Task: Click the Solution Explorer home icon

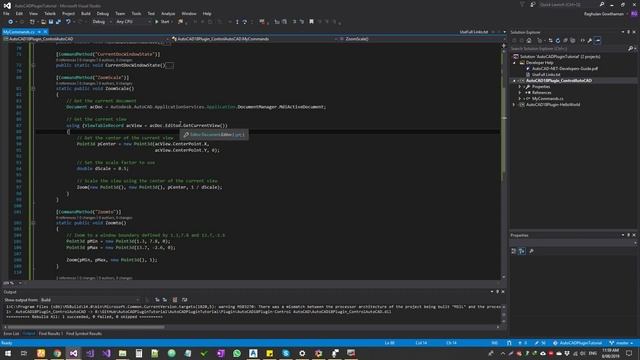Action: [529, 40]
